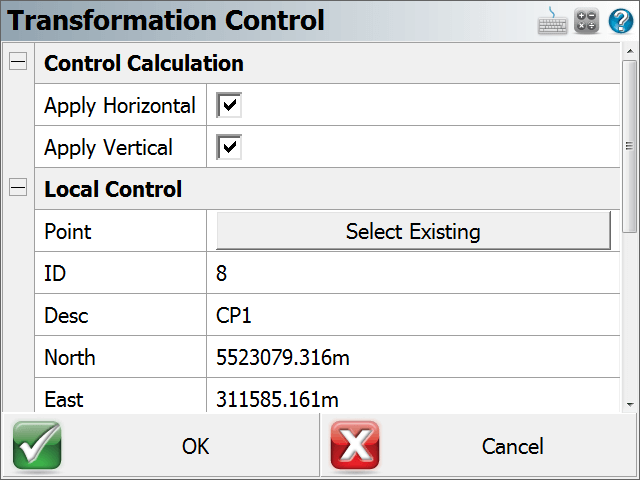Open the calculator icon in title bar

coord(586,21)
